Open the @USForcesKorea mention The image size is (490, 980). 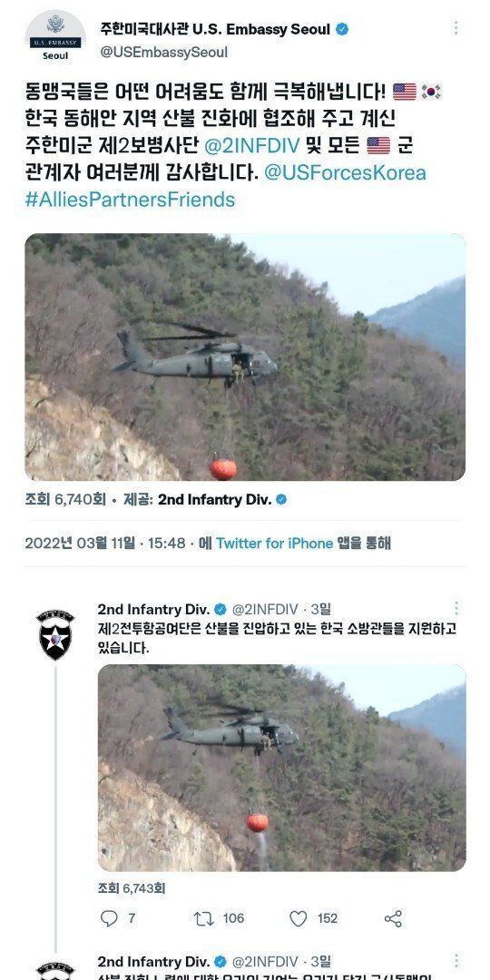pos(345,173)
